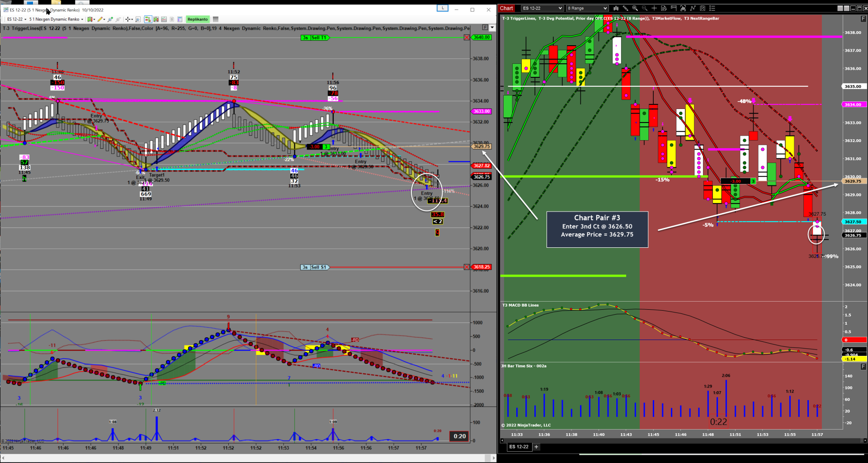Open the line-chart strategies icon in left toolbar
This screenshot has width=868, height=463.
(x=164, y=19)
